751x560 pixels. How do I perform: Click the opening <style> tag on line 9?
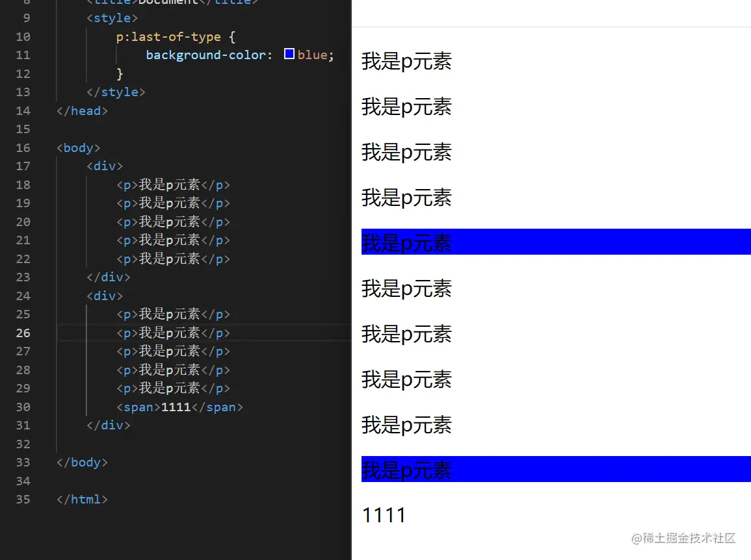coord(112,18)
